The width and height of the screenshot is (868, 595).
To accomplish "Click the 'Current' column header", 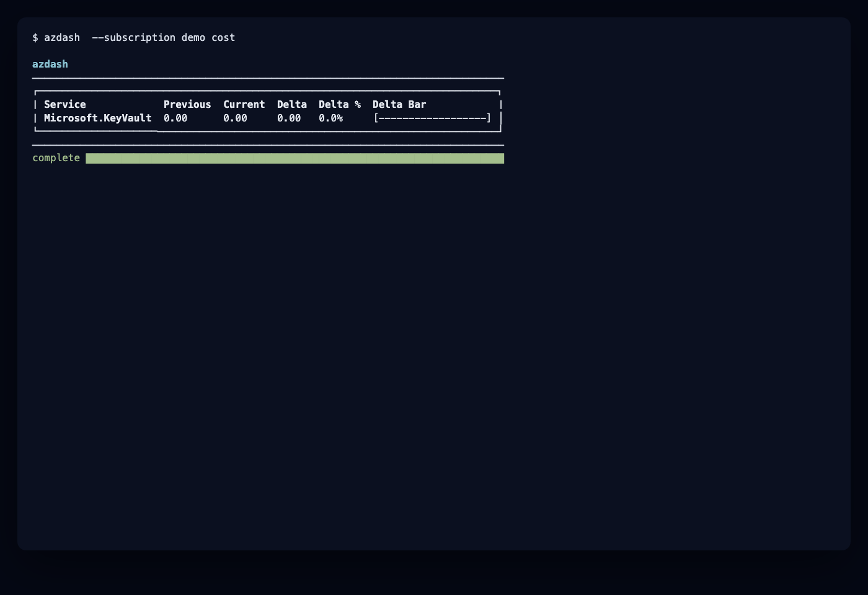I will pyautogui.click(x=244, y=105).
